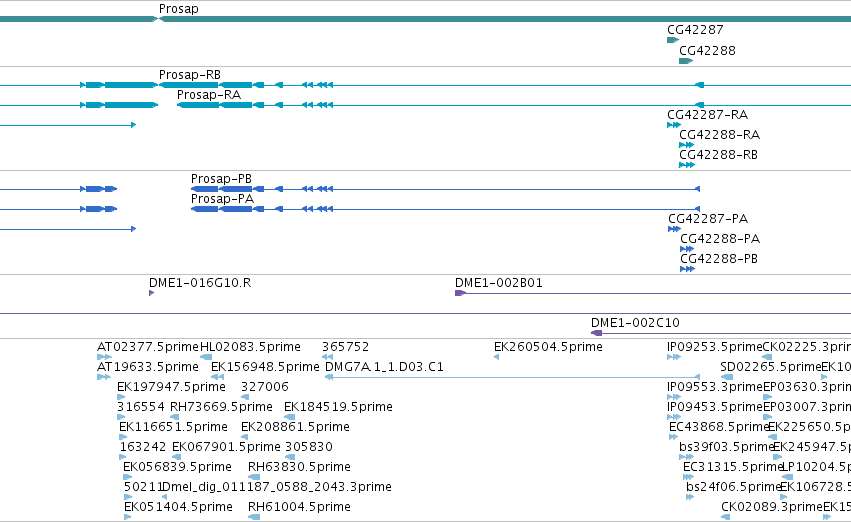Click the teal arrow glyph under CG42288

(x=686, y=61)
